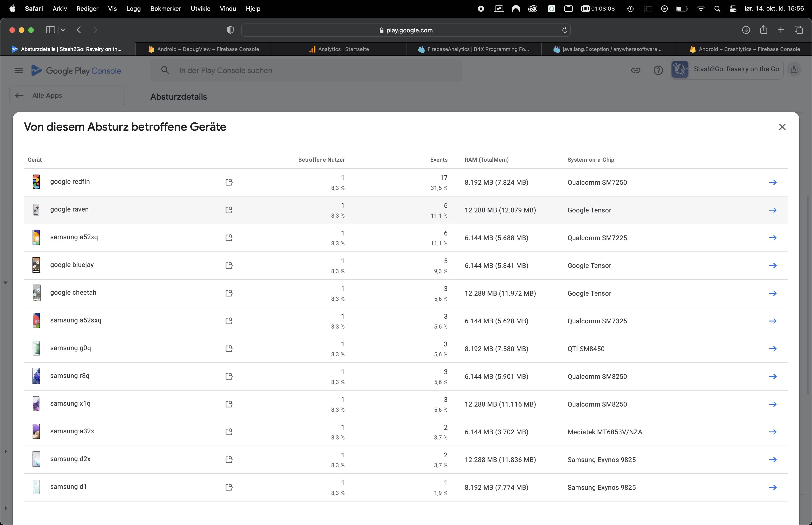812x525 pixels.
Task: Click Safari privacy shield icon
Action: pyautogui.click(x=230, y=30)
